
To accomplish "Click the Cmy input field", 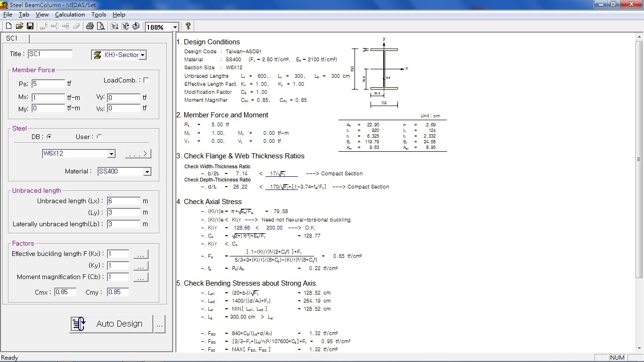I will pyautogui.click(x=118, y=292).
